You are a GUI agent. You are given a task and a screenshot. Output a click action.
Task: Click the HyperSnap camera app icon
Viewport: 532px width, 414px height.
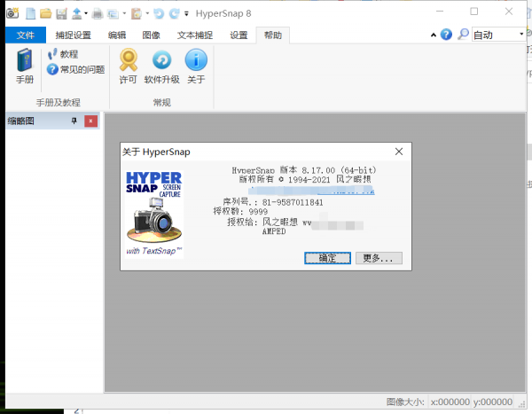[x=12, y=13]
